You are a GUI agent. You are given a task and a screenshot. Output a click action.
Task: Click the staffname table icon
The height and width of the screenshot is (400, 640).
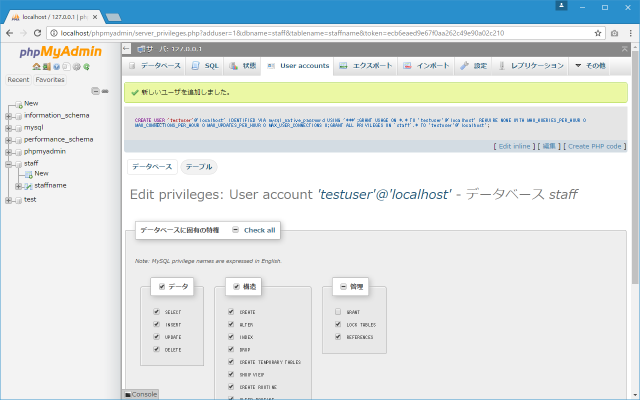tap(29, 186)
